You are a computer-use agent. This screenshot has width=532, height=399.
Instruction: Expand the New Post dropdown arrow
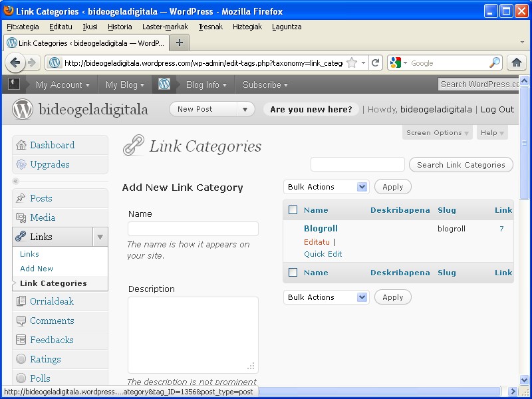(x=245, y=109)
